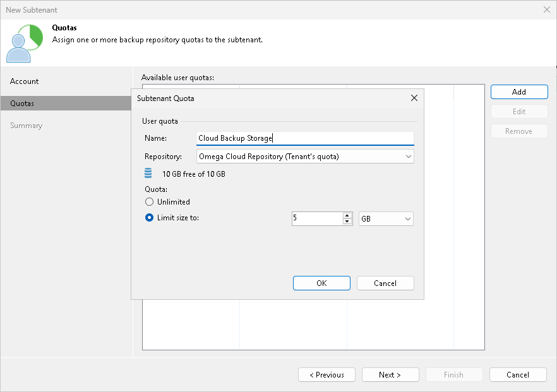Viewport: 557px width, 392px height.
Task: Click the Remove quota button
Action: click(519, 131)
